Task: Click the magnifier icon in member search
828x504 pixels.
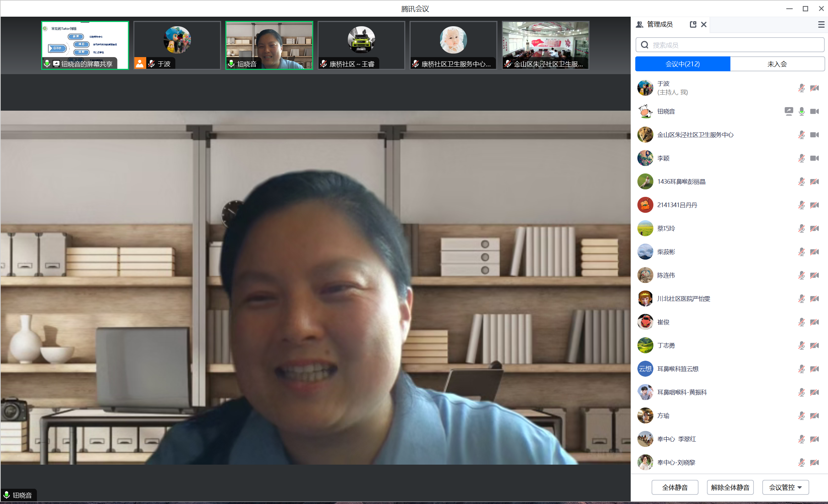Action: click(645, 45)
